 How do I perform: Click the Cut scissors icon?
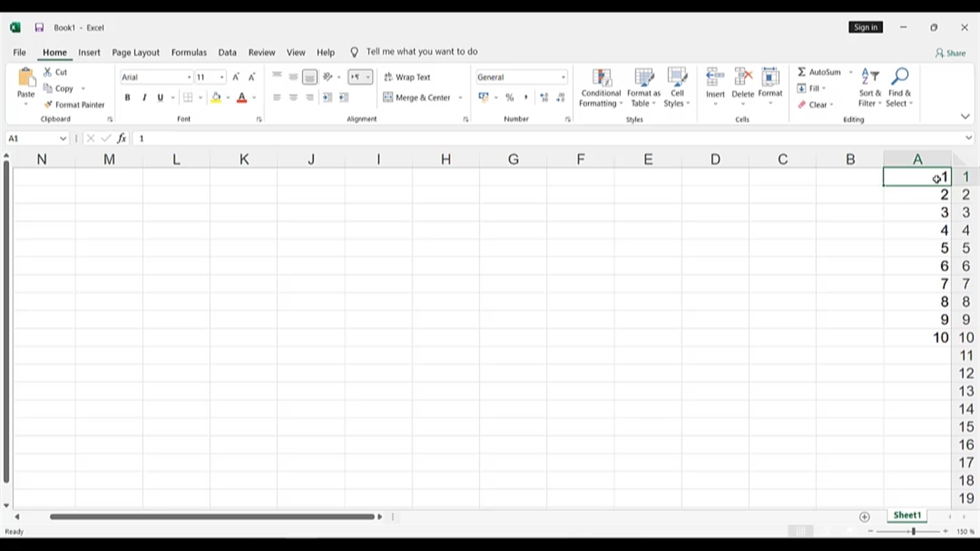pyautogui.click(x=47, y=72)
